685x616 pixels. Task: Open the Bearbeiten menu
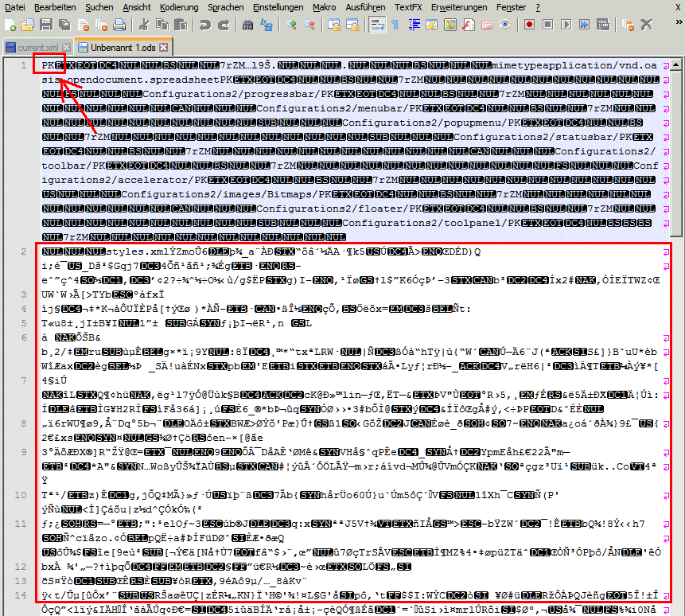click(x=55, y=7)
